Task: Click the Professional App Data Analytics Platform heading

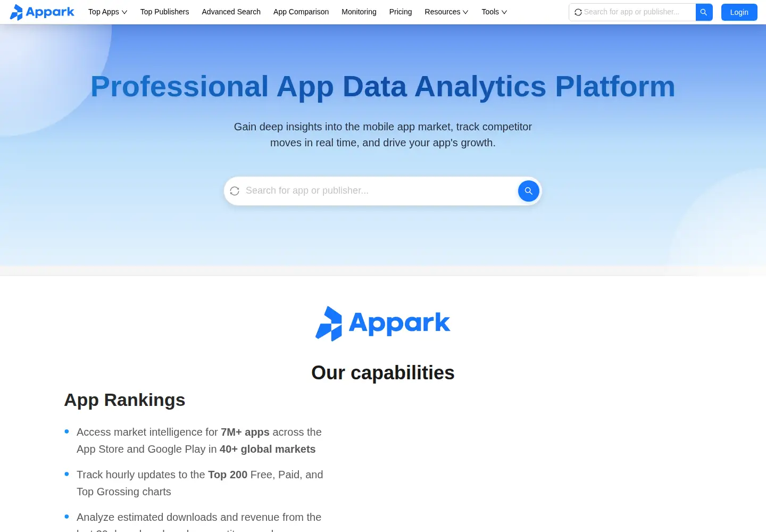Action: [x=383, y=86]
